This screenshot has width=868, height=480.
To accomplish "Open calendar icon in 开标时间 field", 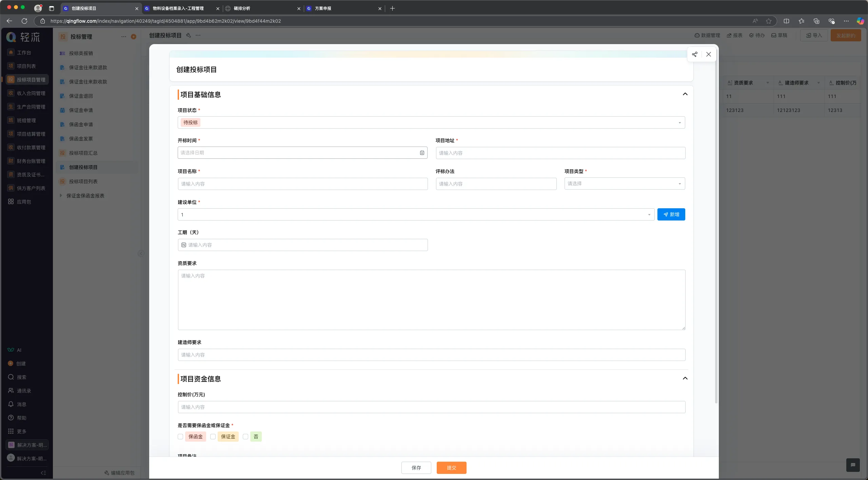I will pyautogui.click(x=422, y=153).
